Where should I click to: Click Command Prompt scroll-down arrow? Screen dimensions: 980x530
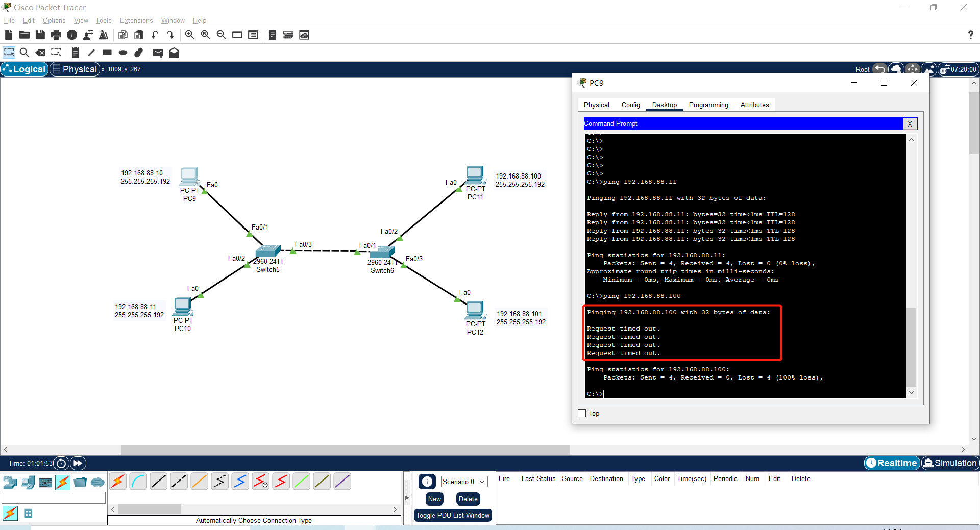[x=911, y=392]
